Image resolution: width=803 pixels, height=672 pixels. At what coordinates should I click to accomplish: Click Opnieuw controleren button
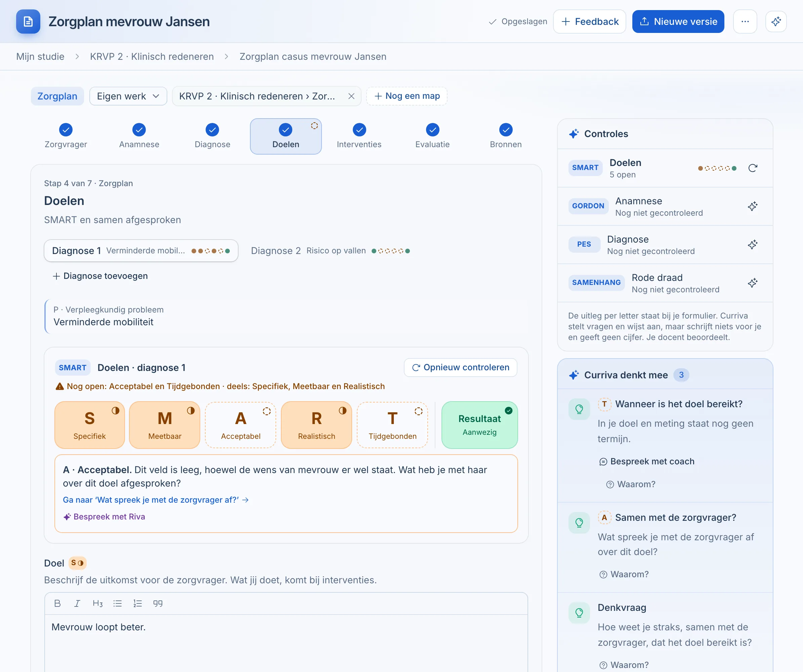coord(460,367)
